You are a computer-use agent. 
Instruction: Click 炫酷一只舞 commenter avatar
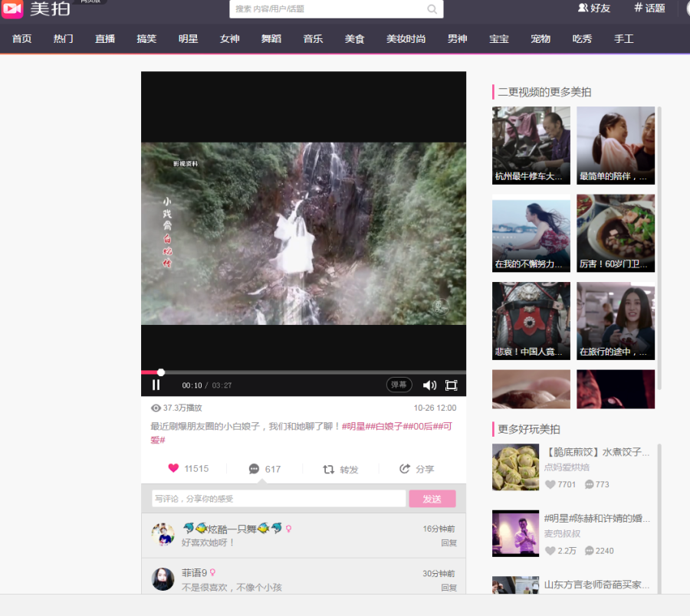pyautogui.click(x=163, y=534)
